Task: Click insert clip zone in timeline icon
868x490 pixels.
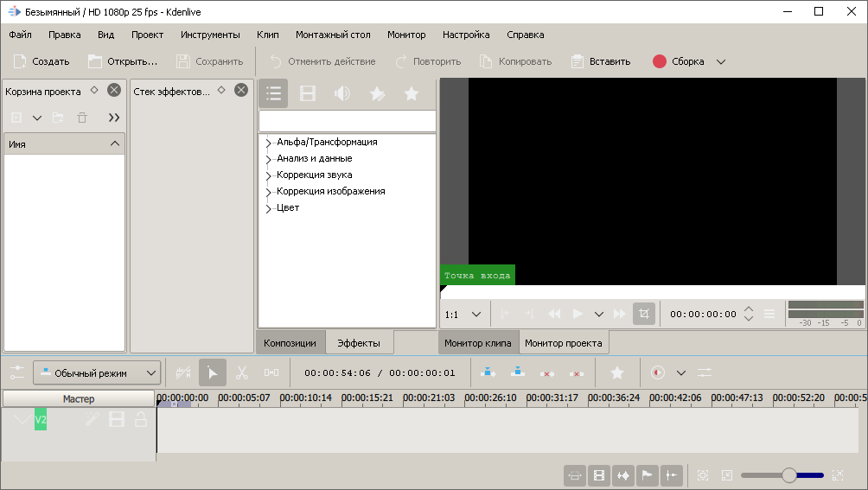Action: [488, 372]
